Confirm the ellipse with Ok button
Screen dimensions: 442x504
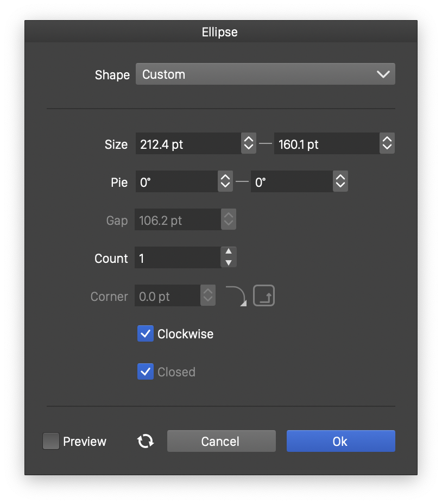(x=340, y=441)
